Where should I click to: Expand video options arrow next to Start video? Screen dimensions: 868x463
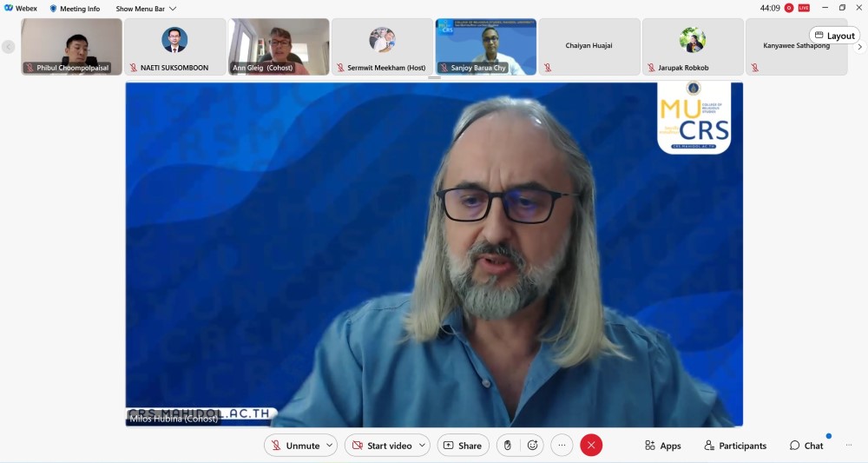click(423, 446)
